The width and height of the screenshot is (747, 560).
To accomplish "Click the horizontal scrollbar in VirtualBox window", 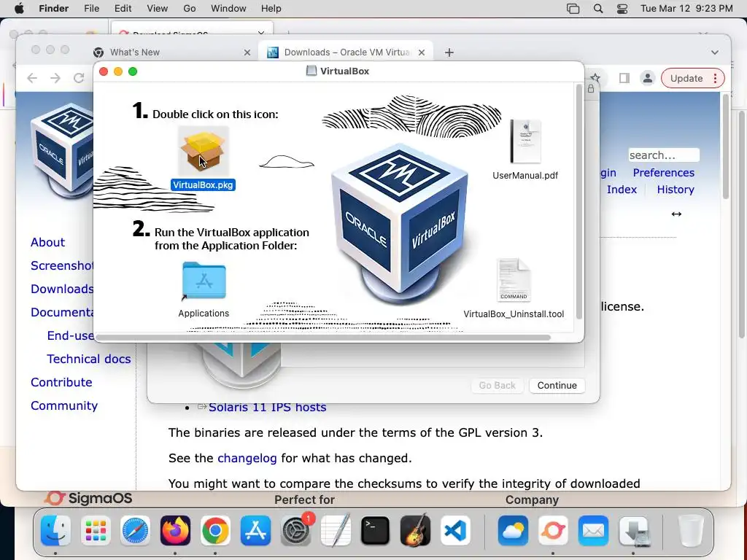I will (323, 338).
